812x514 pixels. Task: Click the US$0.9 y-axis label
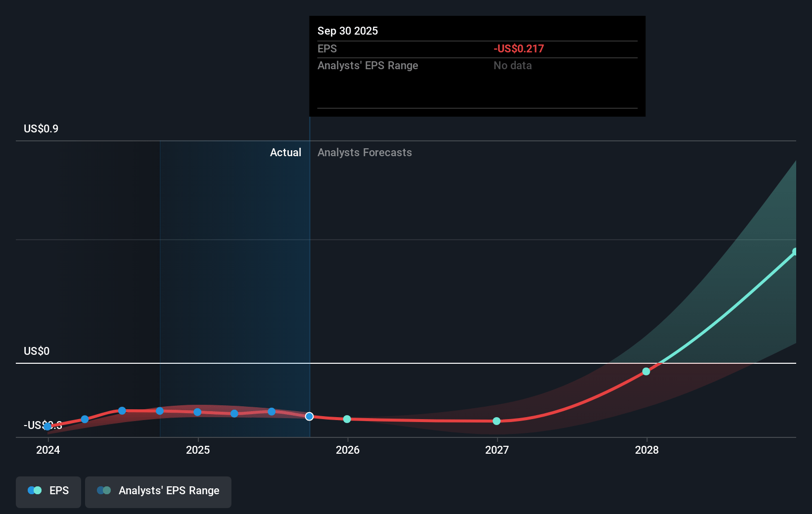41,129
